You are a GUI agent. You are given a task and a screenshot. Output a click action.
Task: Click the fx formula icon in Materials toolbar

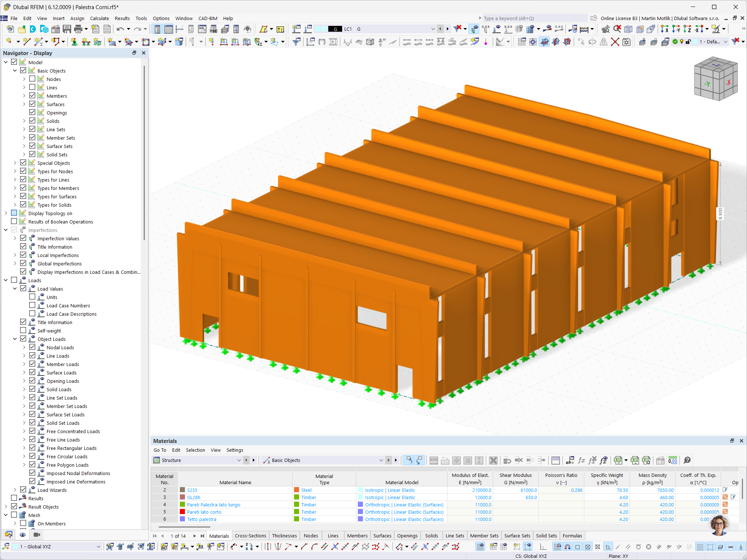pos(581,460)
